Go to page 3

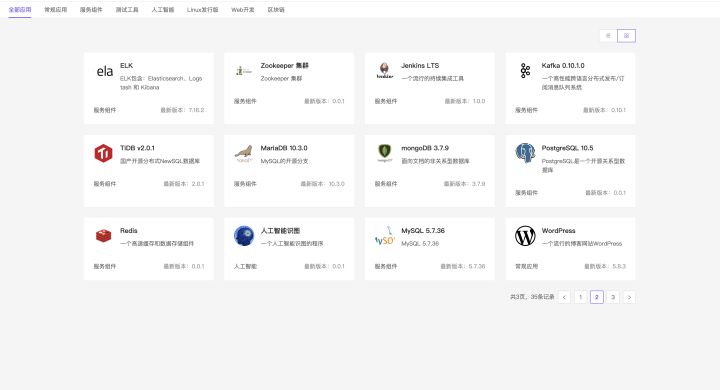[613, 297]
